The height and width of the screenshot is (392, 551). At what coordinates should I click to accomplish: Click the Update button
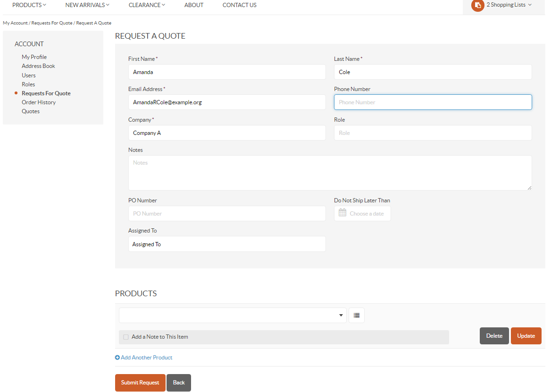click(x=526, y=336)
